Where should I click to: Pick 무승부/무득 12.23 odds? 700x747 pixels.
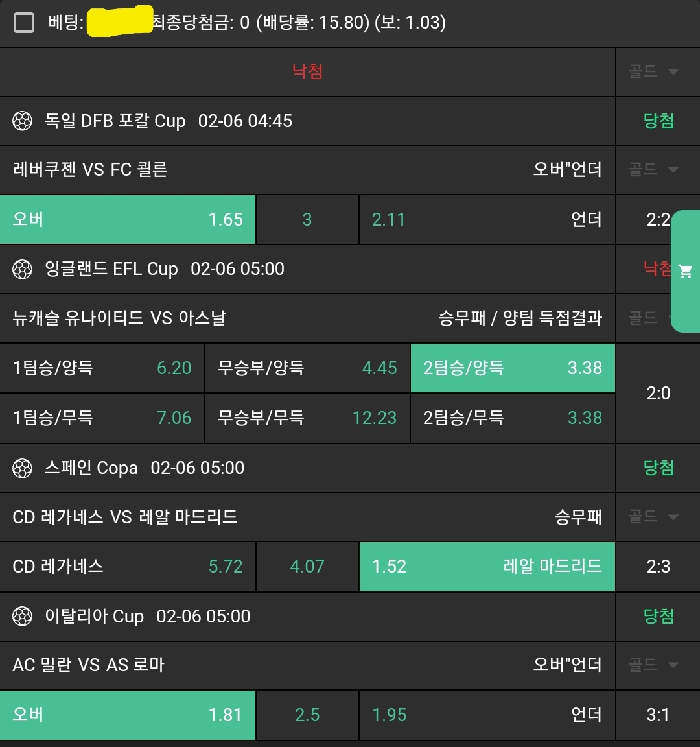pyautogui.click(x=307, y=418)
